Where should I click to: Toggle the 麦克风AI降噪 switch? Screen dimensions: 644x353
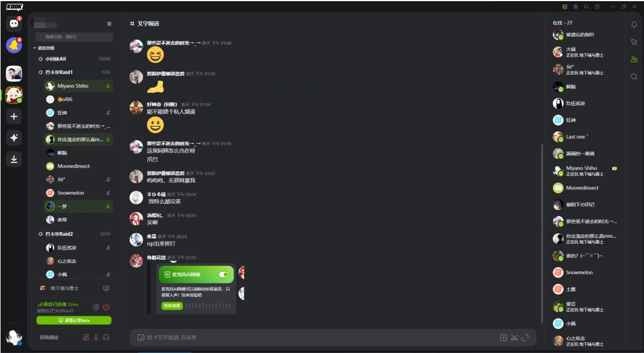click(x=224, y=274)
